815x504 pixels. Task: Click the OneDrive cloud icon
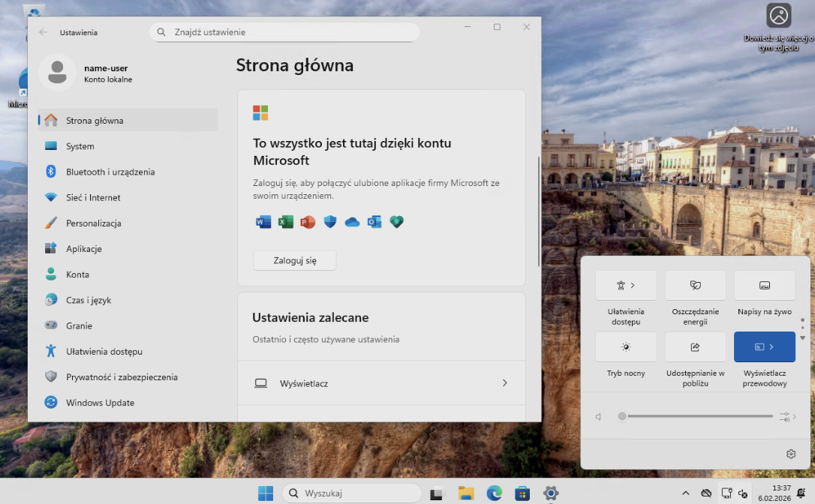(x=352, y=222)
